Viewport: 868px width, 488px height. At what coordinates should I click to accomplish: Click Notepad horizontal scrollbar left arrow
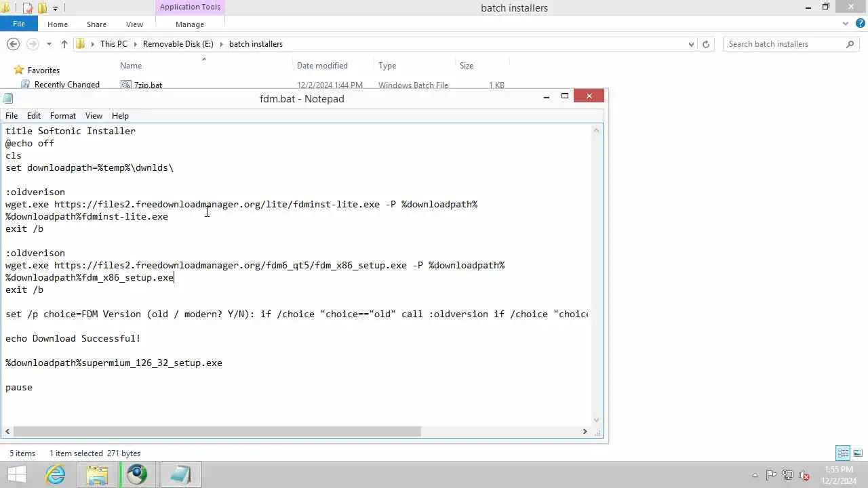coord(7,431)
